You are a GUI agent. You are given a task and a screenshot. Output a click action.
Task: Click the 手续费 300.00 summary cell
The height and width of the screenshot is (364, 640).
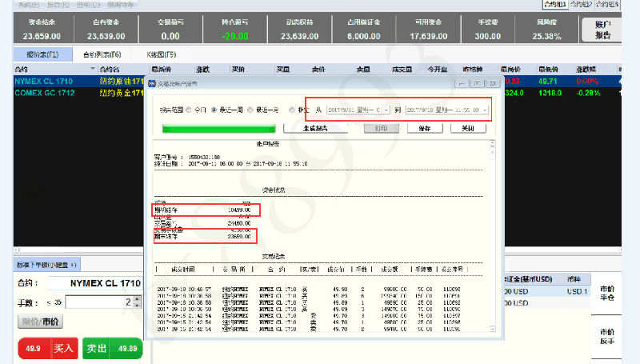pyautogui.click(x=488, y=29)
